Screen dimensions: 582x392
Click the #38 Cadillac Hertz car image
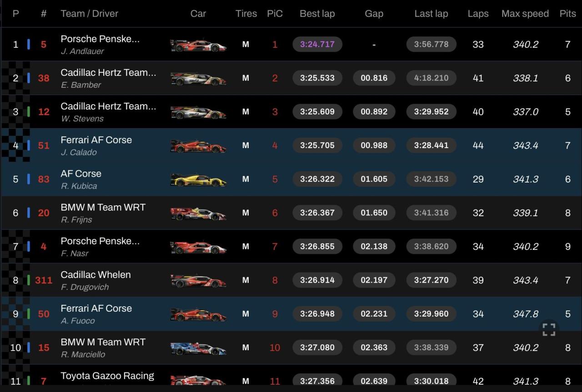(x=198, y=79)
